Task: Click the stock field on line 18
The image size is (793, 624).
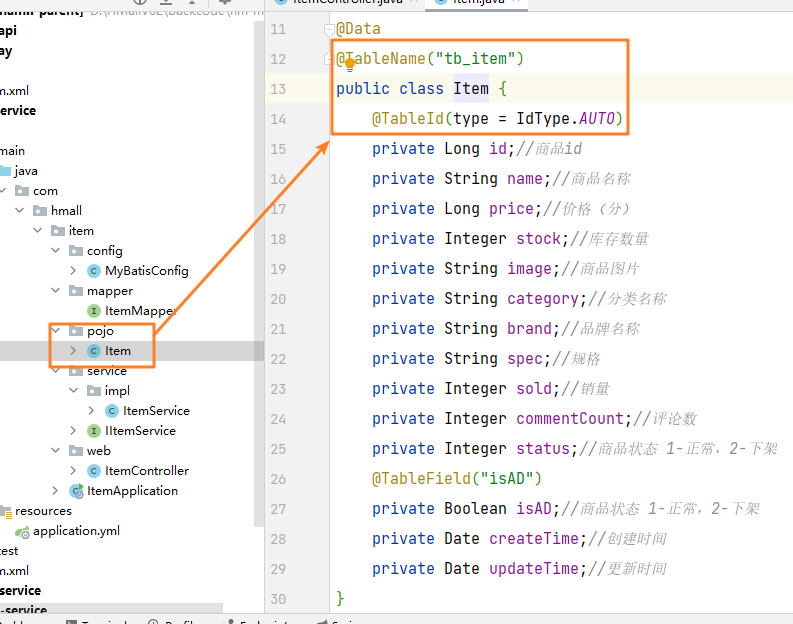Action: (x=539, y=239)
